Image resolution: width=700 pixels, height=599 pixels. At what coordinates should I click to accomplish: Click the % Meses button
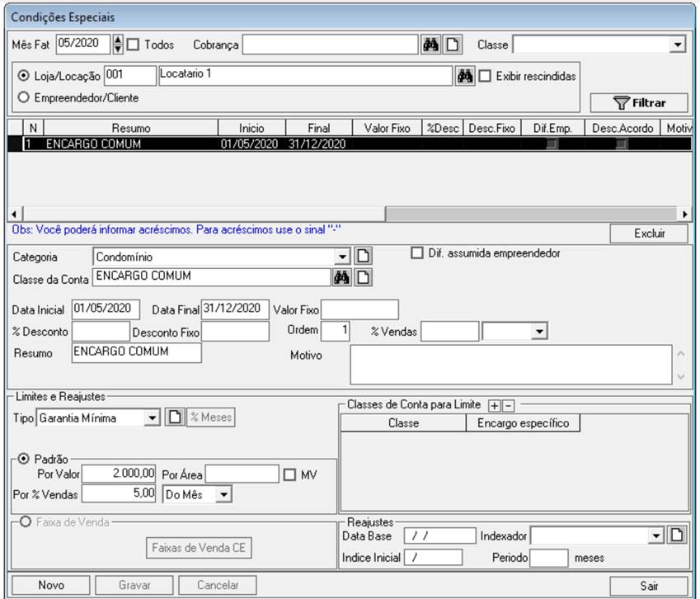click(211, 417)
